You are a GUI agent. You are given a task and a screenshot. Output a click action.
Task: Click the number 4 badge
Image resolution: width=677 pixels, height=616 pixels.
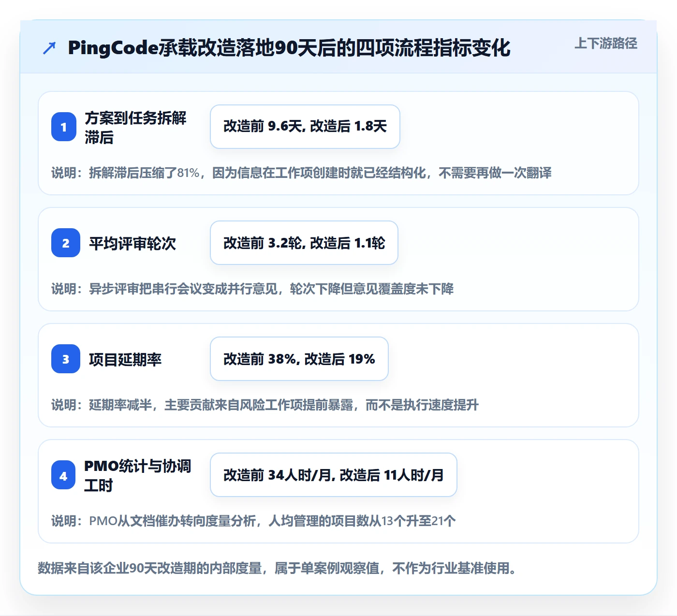tap(63, 475)
